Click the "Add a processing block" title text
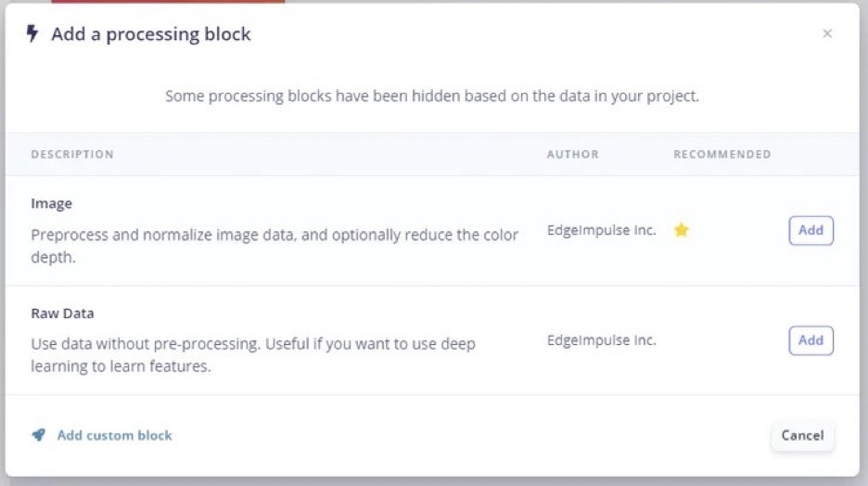 [x=150, y=34]
